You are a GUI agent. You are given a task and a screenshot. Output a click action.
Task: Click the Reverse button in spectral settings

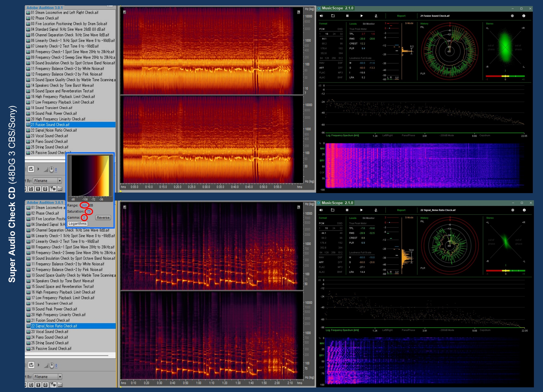pos(103,218)
